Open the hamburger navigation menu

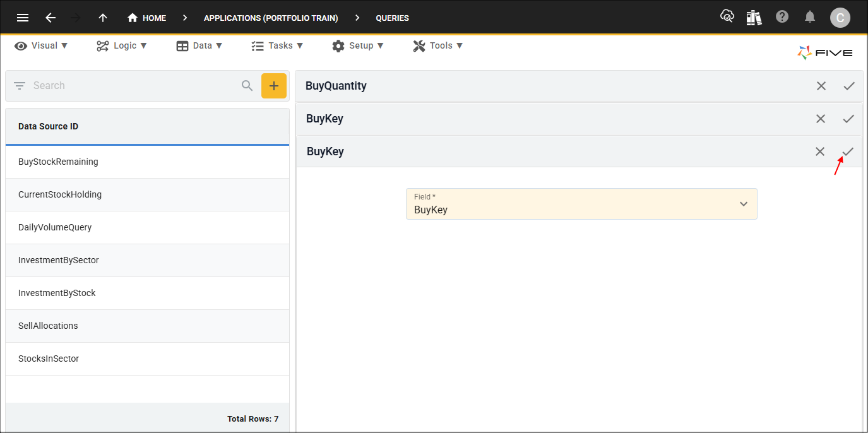[x=23, y=18]
